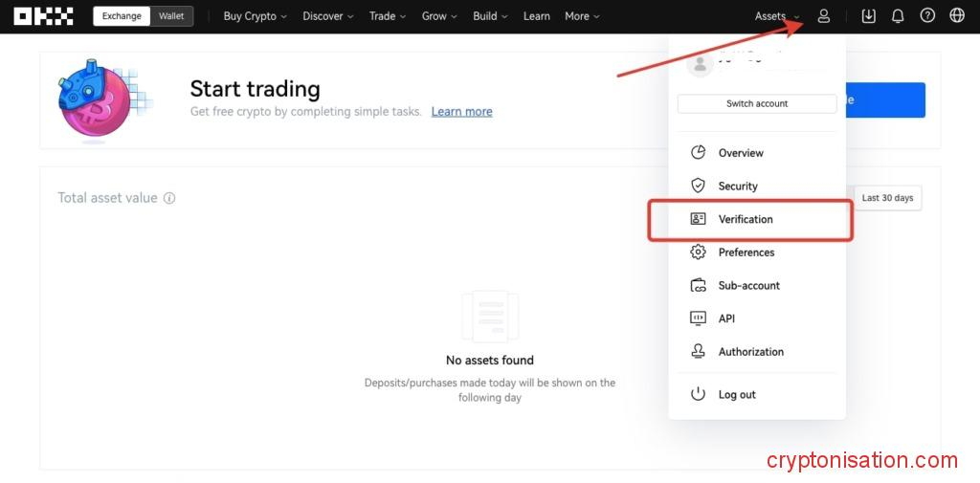Switch to the Exchange mode
Image resolution: width=980 pixels, height=483 pixels.
tap(122, 16)
